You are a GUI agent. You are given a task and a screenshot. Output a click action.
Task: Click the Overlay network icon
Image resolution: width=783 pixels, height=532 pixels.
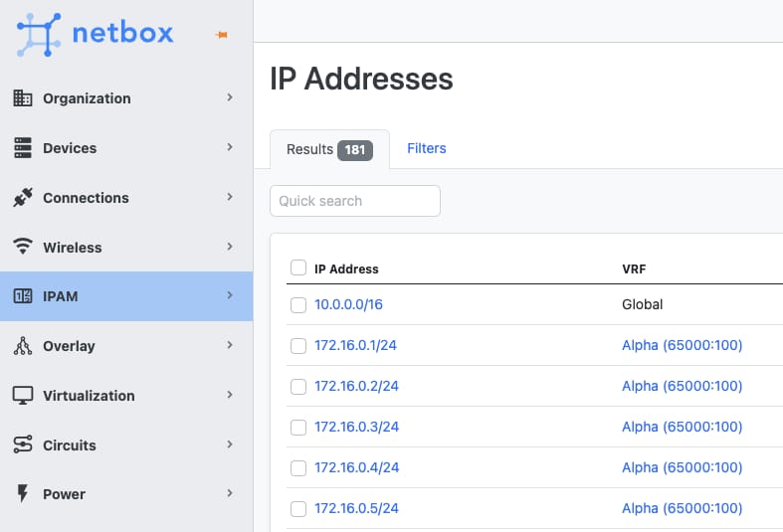pos(23,346)
